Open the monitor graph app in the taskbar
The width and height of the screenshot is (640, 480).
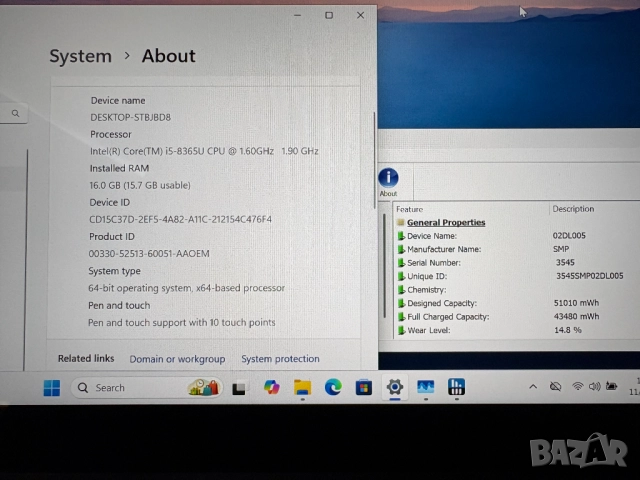pos(426,387)
